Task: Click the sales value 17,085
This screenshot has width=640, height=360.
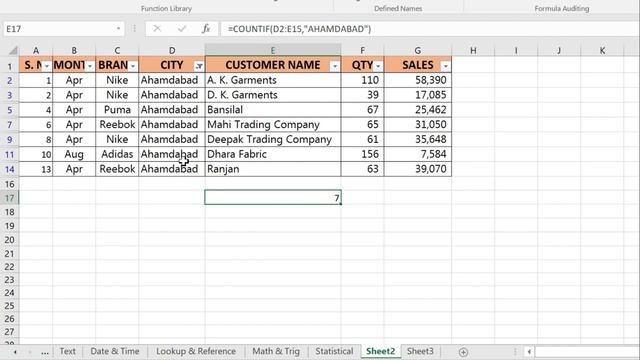Action: (x=418, y=95)
